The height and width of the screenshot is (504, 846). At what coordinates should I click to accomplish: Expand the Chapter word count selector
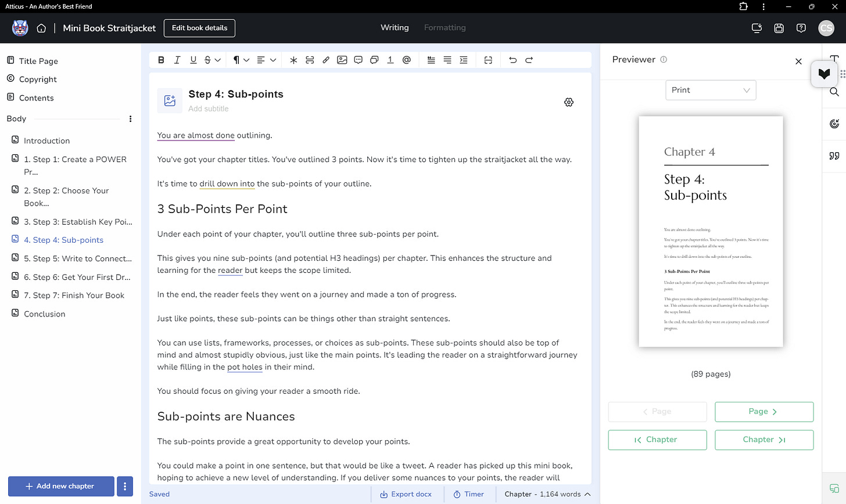[547, 494]
